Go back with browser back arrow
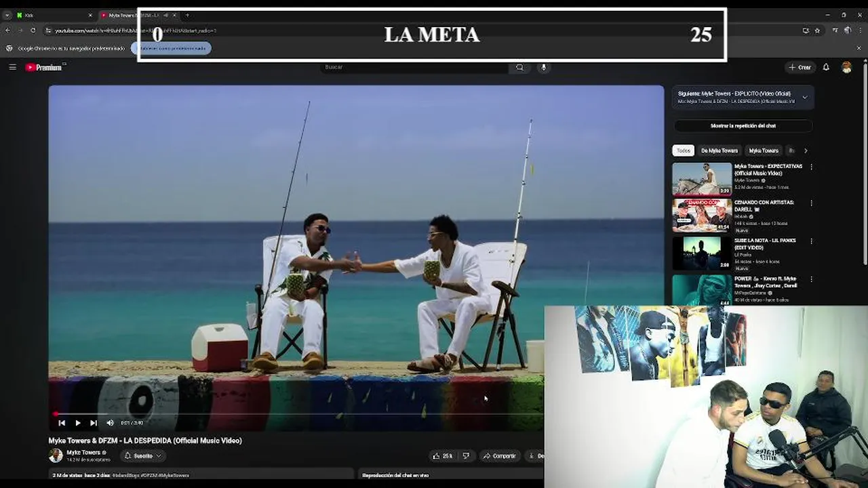Screen dimensions: 868x488 coord(7,30)
